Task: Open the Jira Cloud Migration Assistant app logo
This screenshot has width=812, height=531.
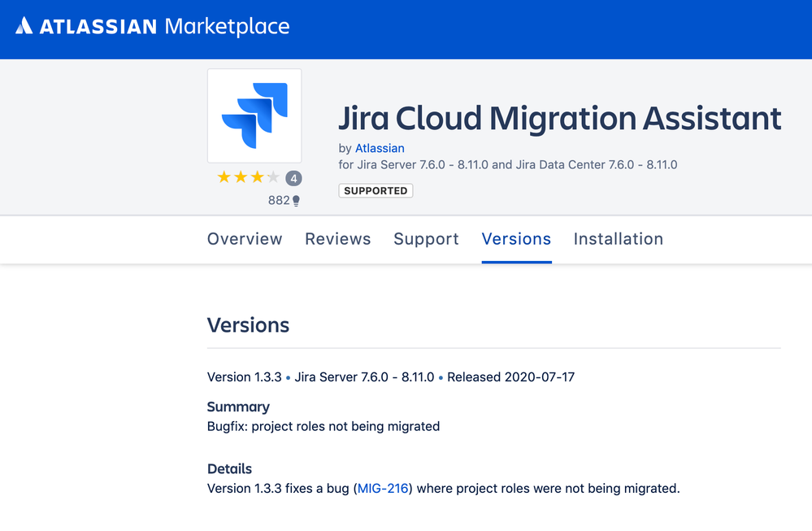Action: point(254,115)
